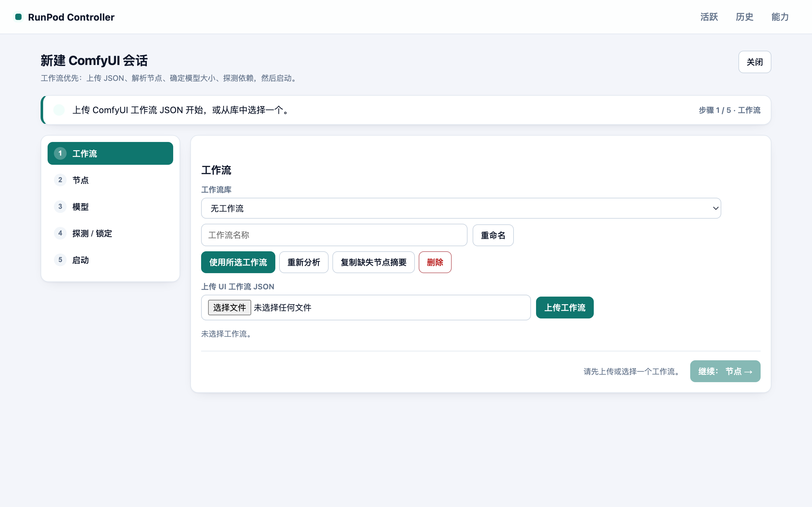The image size is (812, 507).
Task: Click the status circle in the banner
Action: [59, 110]
